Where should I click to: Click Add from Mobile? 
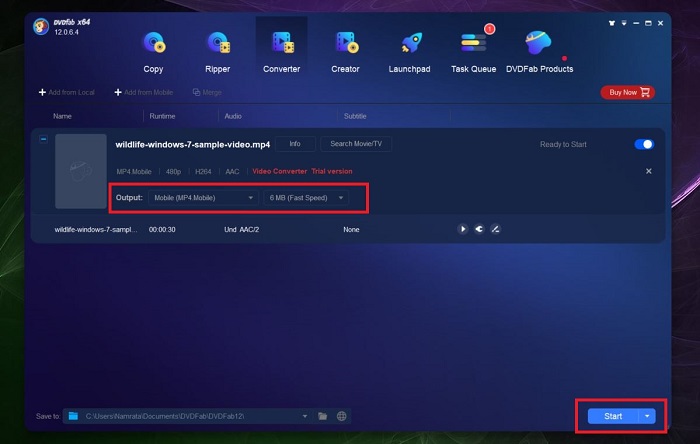click(x=143, y=92)
